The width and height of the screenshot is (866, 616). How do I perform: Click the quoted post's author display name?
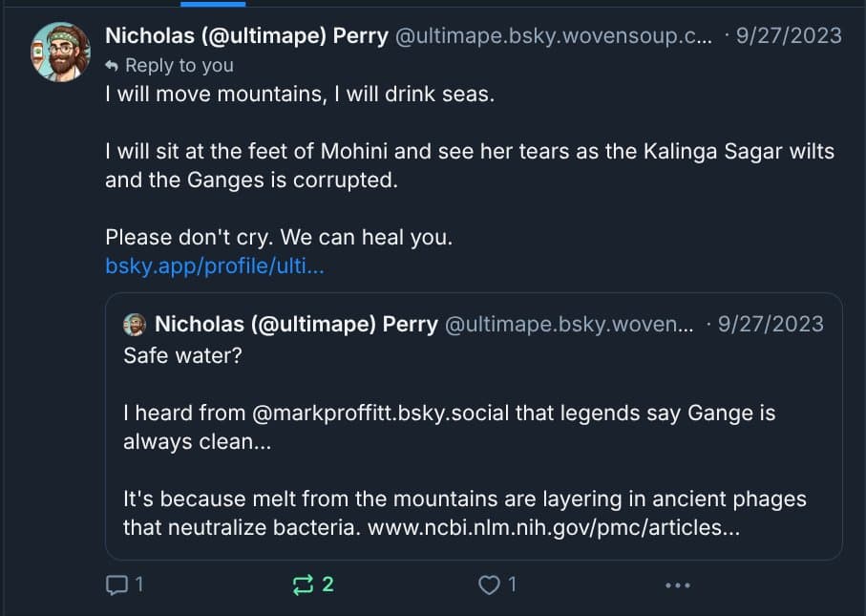point(295,325)
